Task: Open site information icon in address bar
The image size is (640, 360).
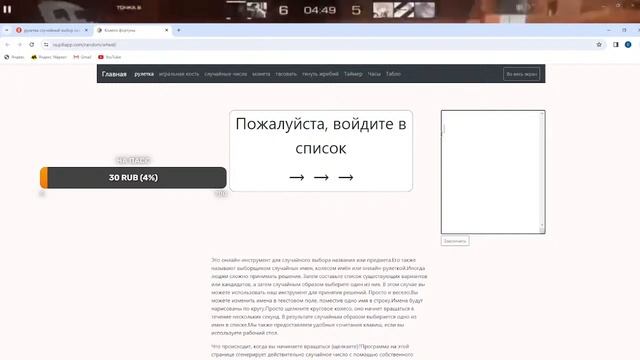Action: point(46,44)
